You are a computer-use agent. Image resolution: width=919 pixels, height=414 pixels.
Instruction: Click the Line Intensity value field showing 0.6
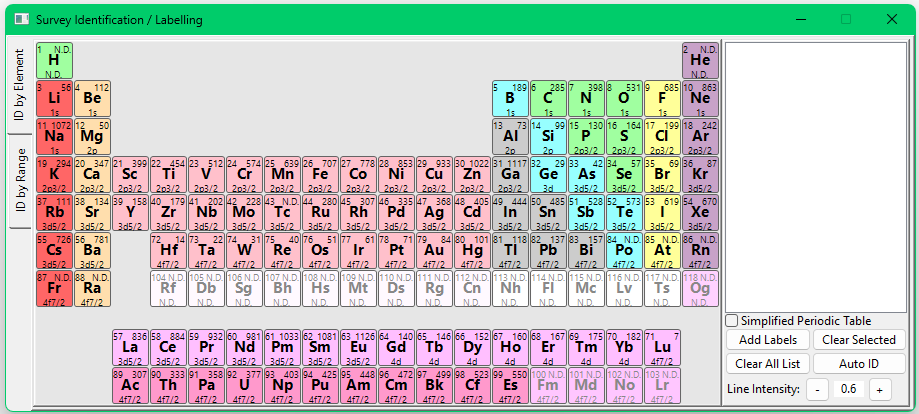click(x=849, y=389)
